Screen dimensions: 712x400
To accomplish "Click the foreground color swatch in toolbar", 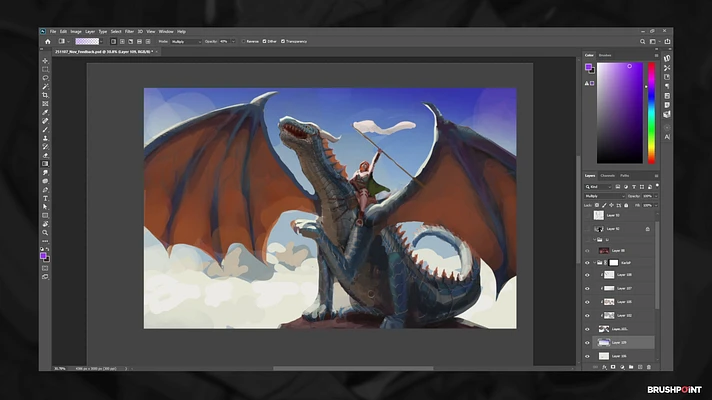I will click(43, 256).
